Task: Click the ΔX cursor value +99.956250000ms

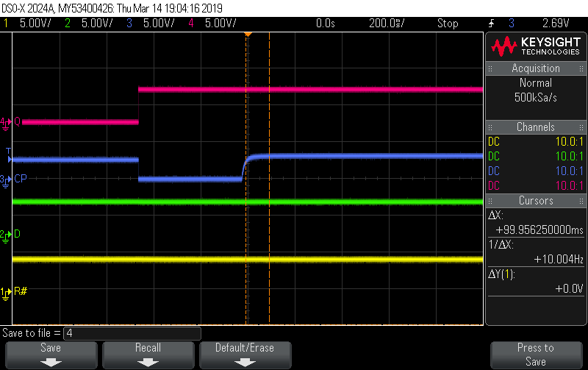Action: coord(539,230)
